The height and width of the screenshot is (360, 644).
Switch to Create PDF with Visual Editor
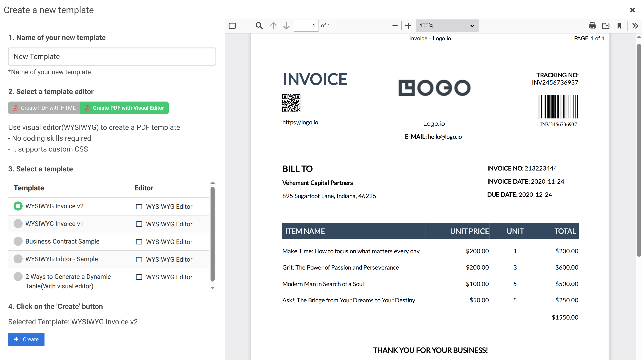[124, 108]
